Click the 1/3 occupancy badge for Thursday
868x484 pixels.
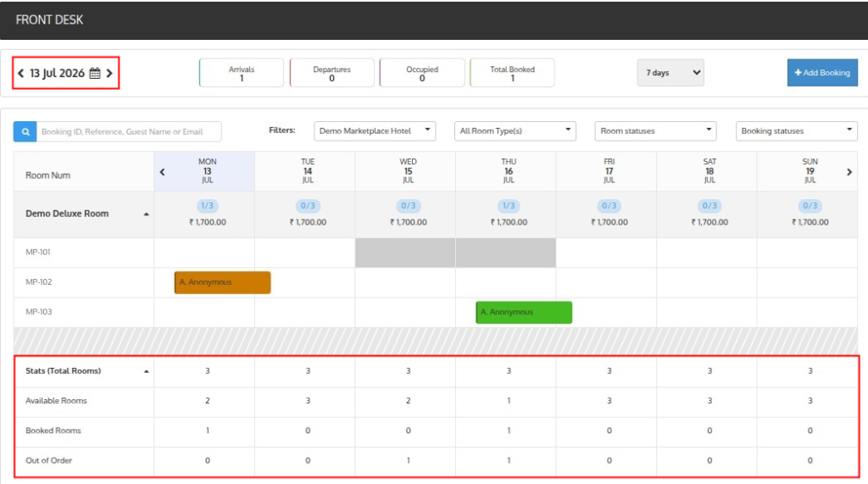point(509,206)
